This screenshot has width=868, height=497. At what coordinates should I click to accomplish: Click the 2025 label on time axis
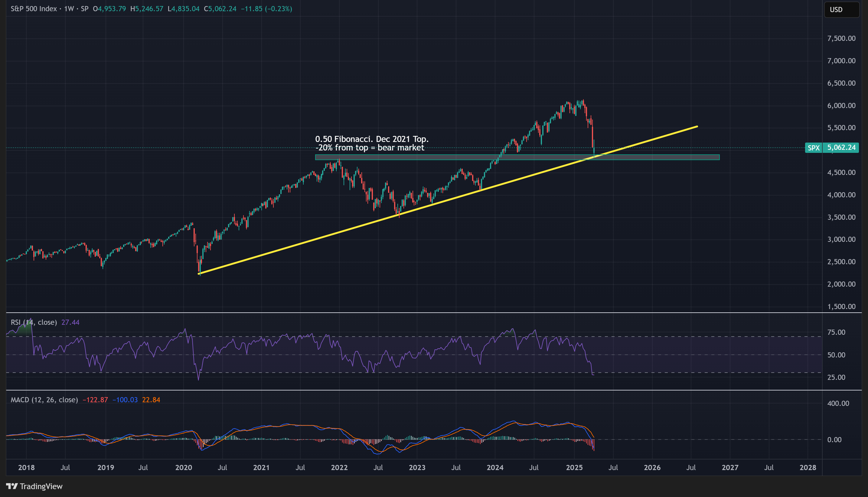coord(574,468)
